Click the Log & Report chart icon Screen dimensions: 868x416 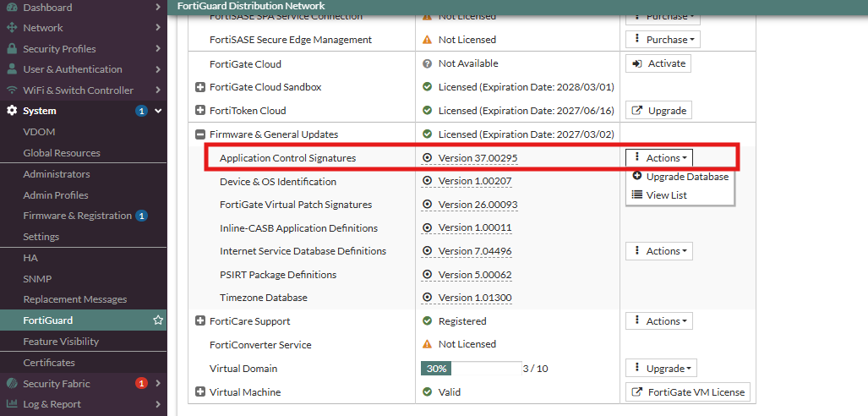point(12,404)
